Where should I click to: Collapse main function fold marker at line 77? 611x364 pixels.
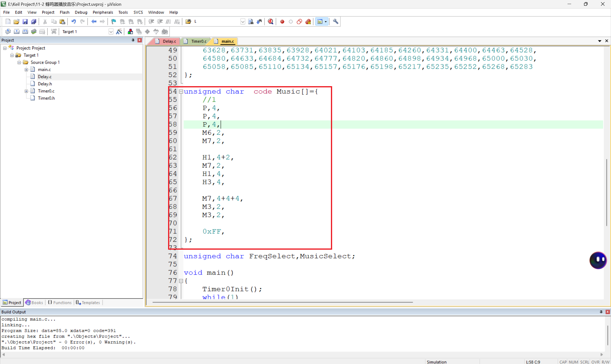click(181, 281)
